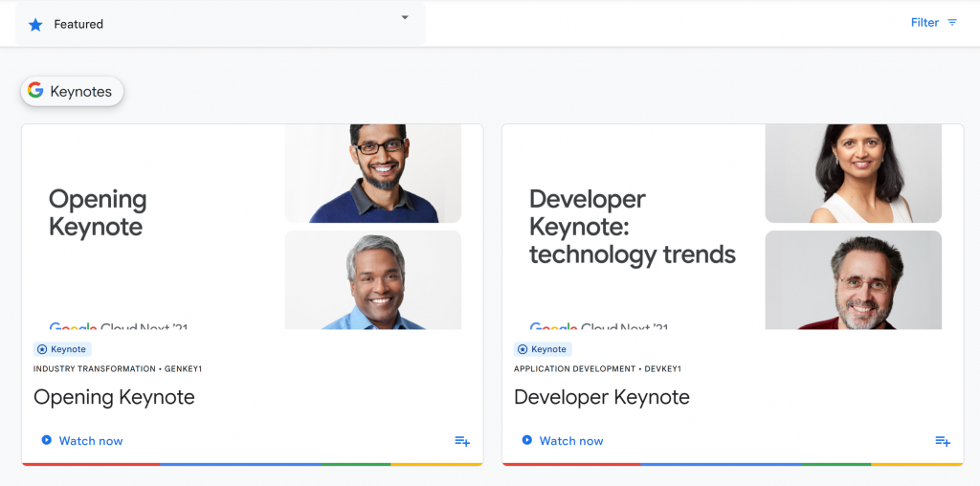Expand the Featured dropdown arrow
The image size is (980, 486).
pos(405,17)
